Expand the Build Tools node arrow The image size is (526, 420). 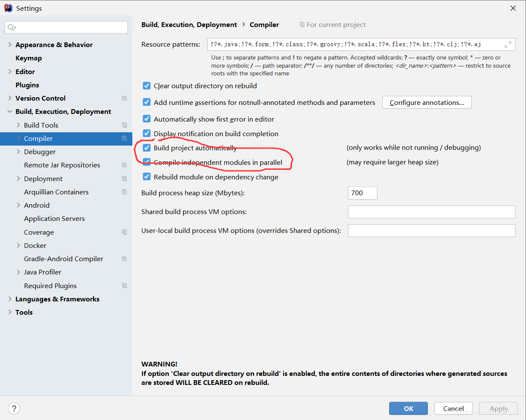pyautogui.click(x=18, y=125)
